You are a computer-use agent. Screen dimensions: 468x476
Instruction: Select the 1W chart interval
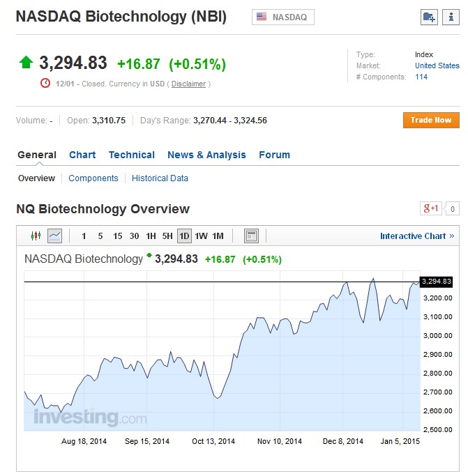[x=201, y=236]
